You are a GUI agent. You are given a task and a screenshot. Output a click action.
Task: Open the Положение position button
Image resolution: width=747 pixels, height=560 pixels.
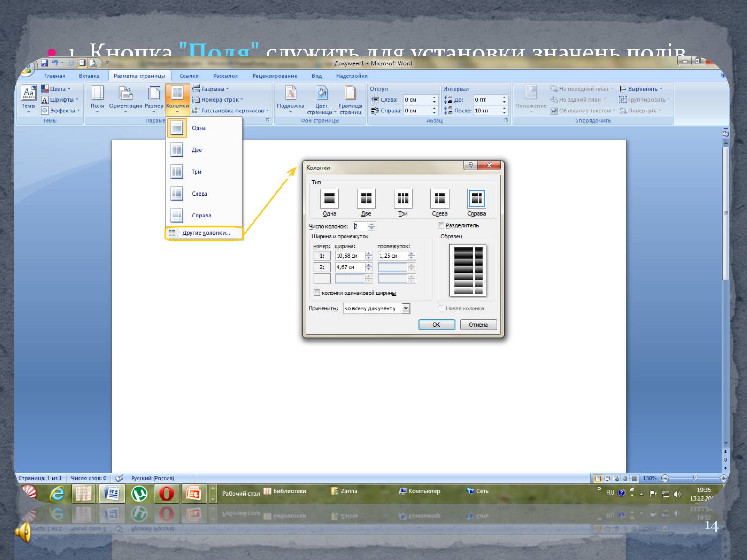click(x=531, y=99)
